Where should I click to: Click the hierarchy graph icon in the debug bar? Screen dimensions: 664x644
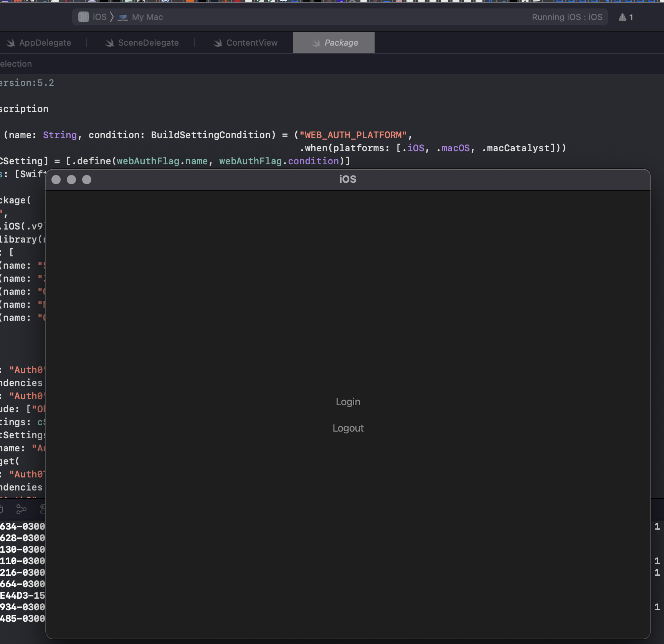tap(21, 509)
